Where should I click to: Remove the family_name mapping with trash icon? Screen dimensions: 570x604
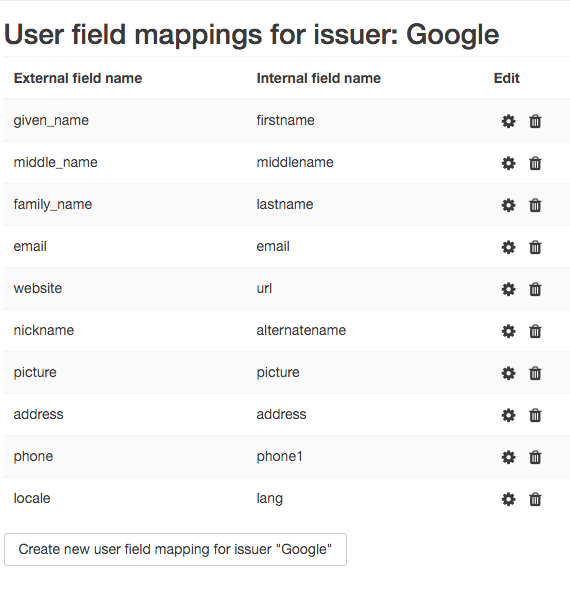[535, 205]
